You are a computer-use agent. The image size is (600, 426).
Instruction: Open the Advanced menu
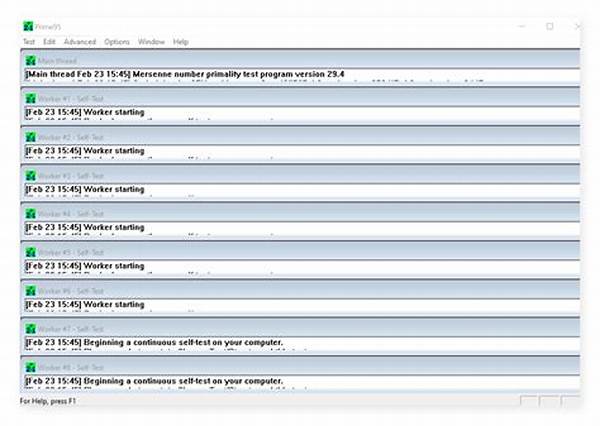(80, 42)
